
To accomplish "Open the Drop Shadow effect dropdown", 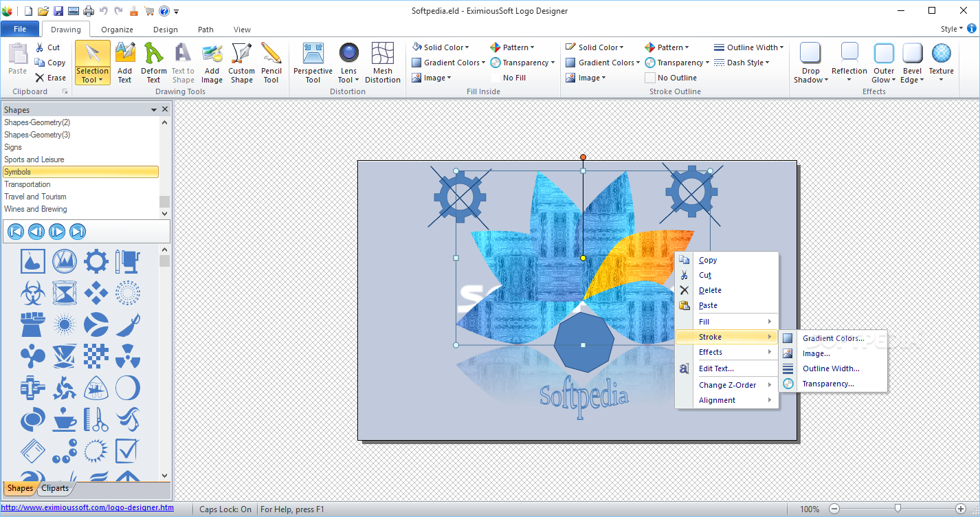I will click(x=811, y=63).
